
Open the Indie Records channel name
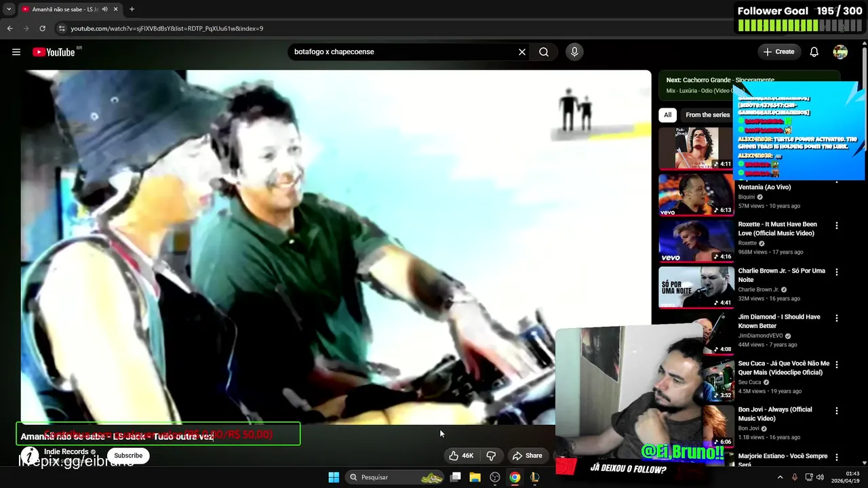click(x=66, y=451)
